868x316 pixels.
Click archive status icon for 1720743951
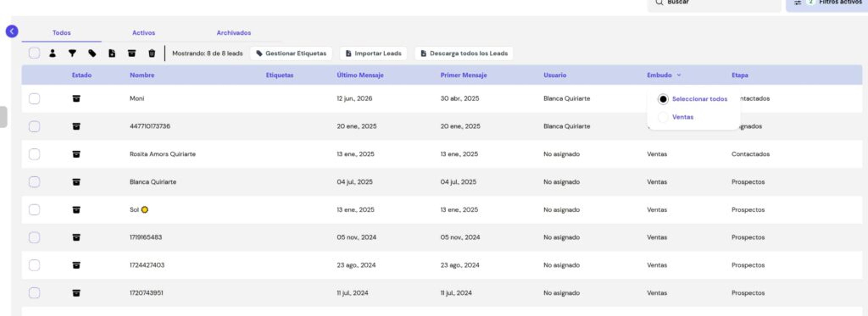click(76, 293)
